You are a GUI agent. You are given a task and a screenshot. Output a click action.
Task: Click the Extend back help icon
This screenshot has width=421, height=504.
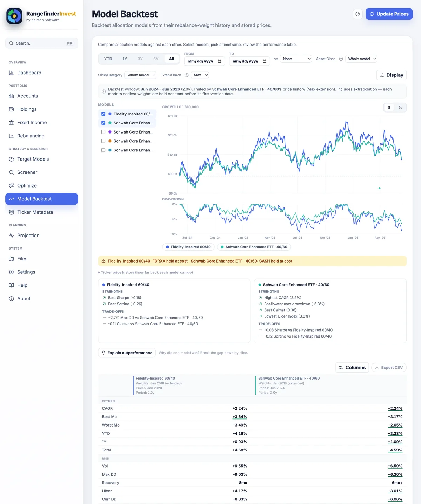pos(187,75)
